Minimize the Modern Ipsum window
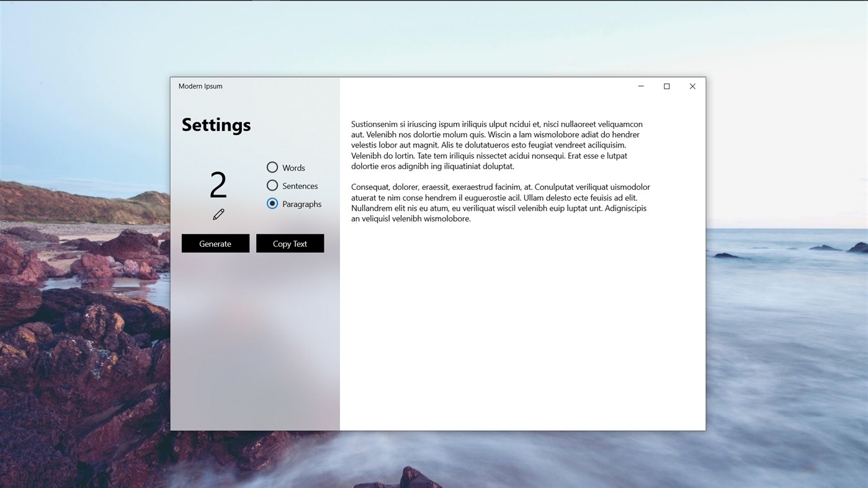Image resolution: width=868 pixels, height=488 pixels. pyautogui.click(x=640, y=86)
